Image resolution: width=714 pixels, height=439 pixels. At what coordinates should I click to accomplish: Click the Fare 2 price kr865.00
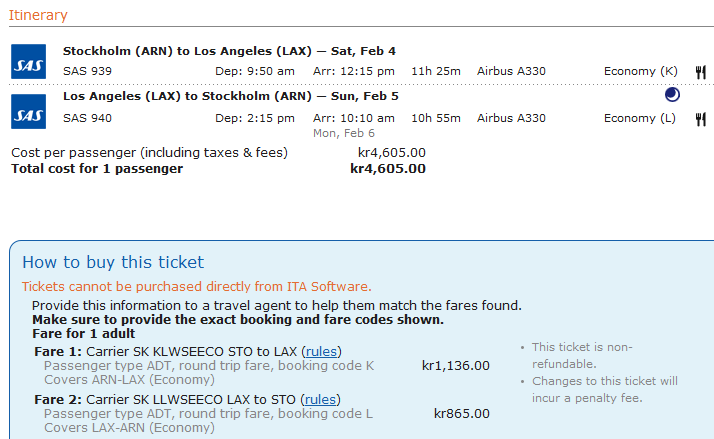click(462, 413)
